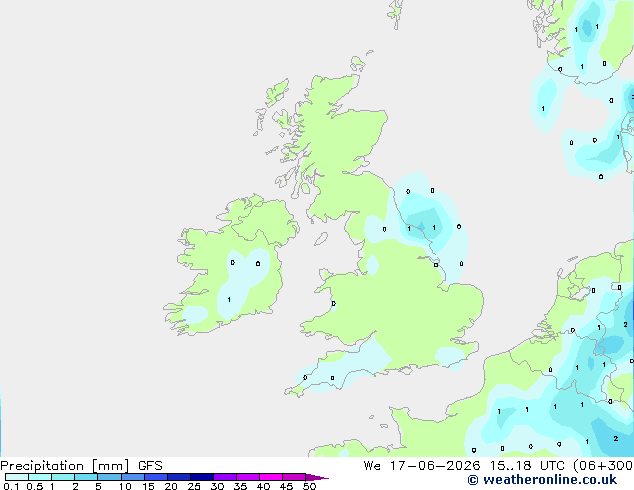
Task: Click the '10' legend scale label
Action: (x=125, y=486)
